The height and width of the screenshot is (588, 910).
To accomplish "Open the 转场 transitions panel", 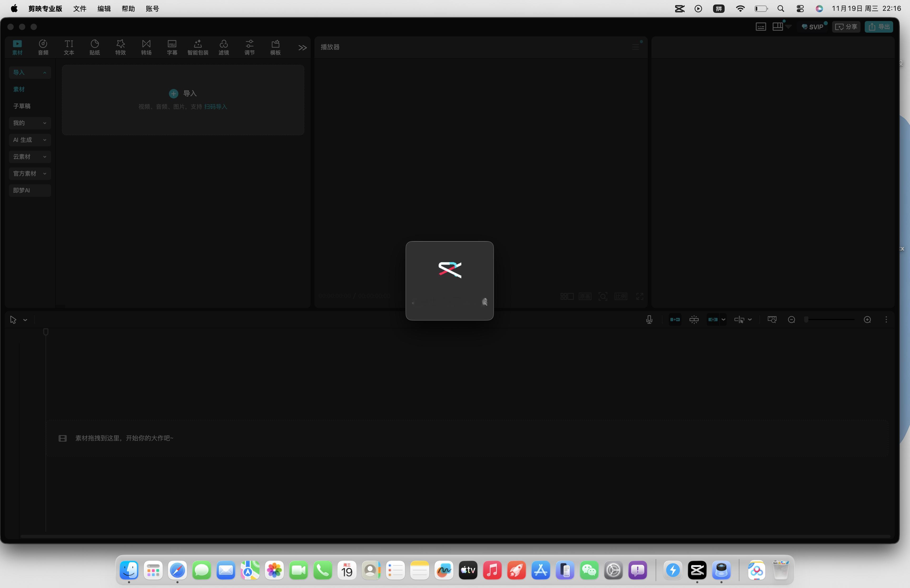I will click(146, 47).
